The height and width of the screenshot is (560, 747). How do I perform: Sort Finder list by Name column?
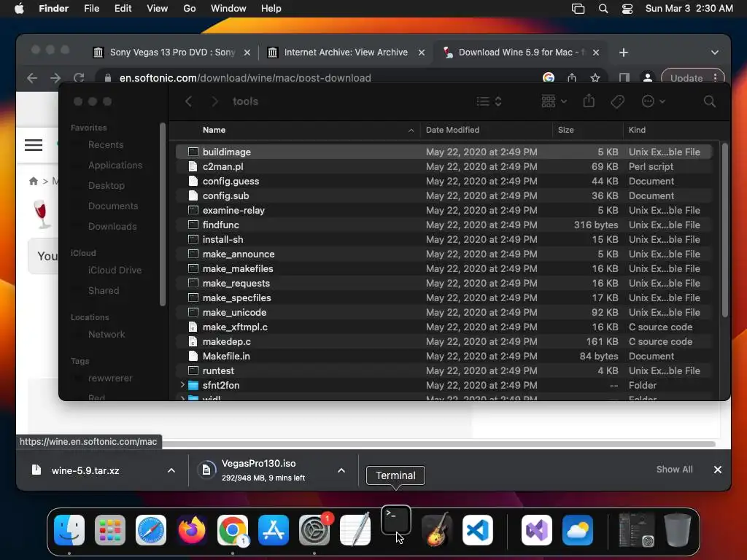pos(214,130)
